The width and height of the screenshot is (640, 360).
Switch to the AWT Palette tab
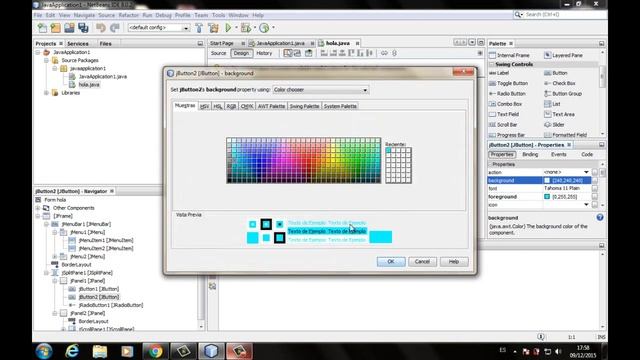pyautogui.click(x=271, y=106)
